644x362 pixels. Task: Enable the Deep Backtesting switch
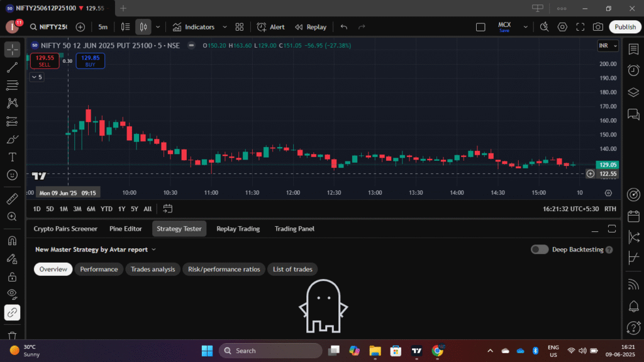539,250
